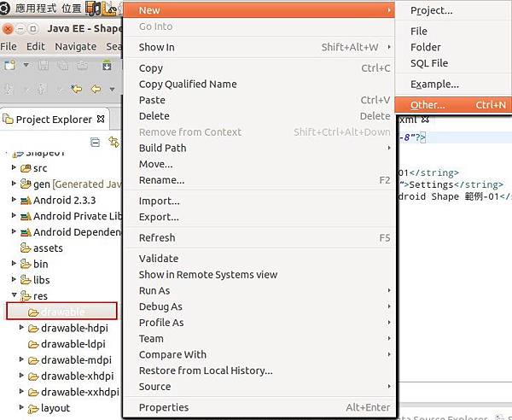Click the Collapse All icon in Project Explorer

pos(95,143)
